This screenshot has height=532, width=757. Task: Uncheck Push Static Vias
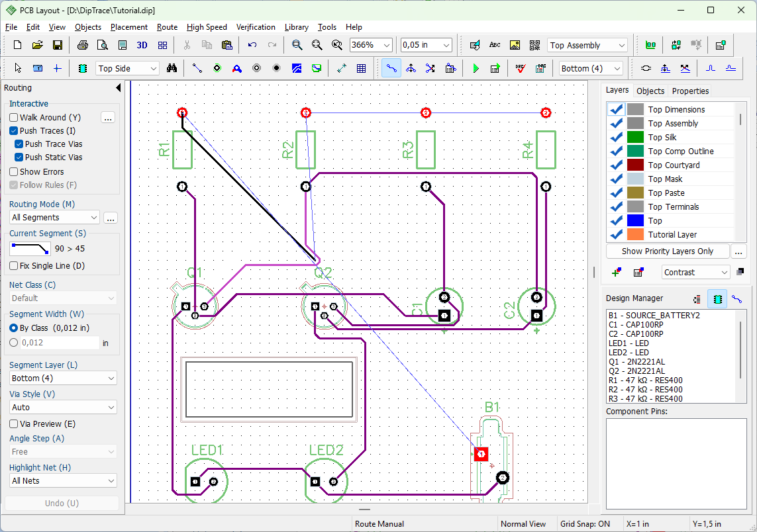coord(19,157)
